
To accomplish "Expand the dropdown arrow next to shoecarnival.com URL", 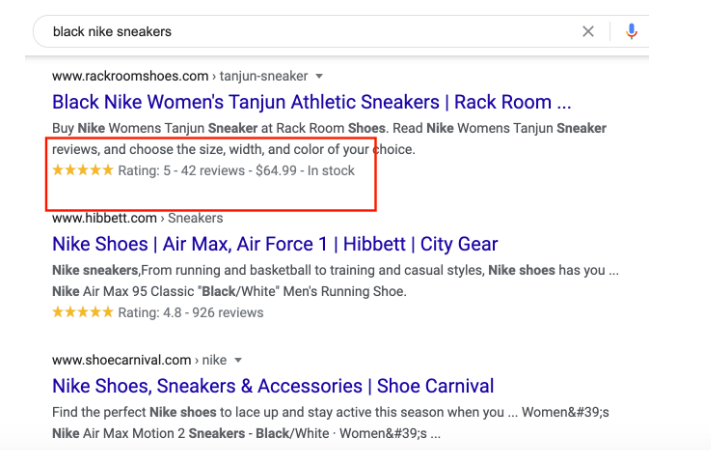I will tap(238, 361).
